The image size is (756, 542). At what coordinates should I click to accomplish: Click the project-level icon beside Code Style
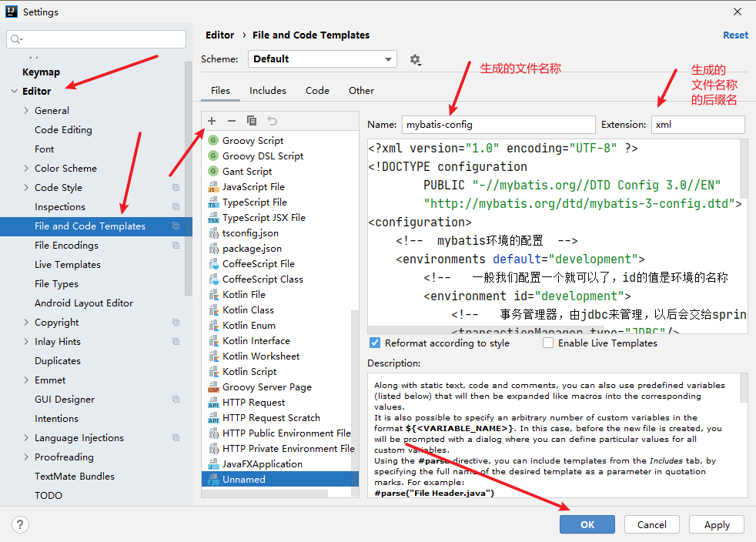click(176, 188)
